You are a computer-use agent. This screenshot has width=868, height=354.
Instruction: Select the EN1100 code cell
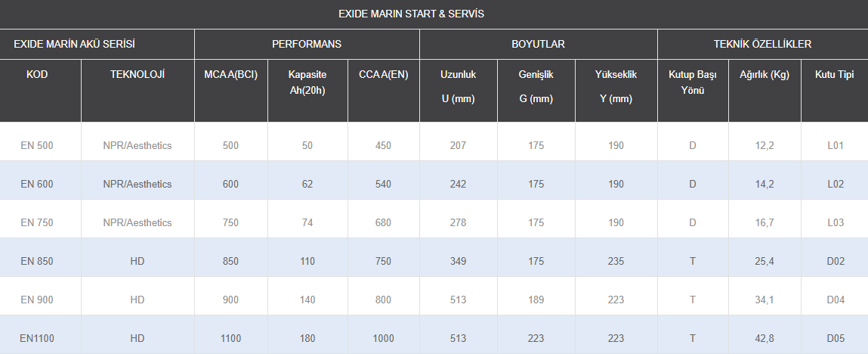(x=37, y=338)
